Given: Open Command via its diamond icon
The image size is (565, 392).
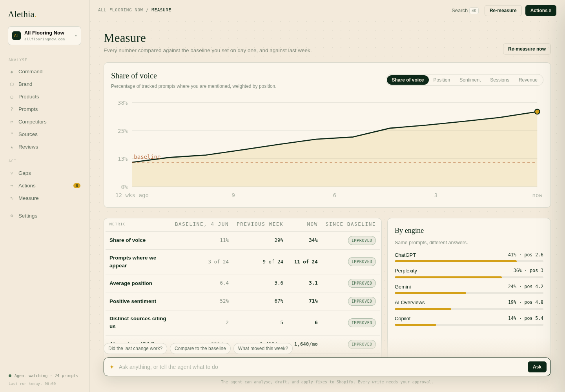Looking at the screenshot, I should point(12,72).
